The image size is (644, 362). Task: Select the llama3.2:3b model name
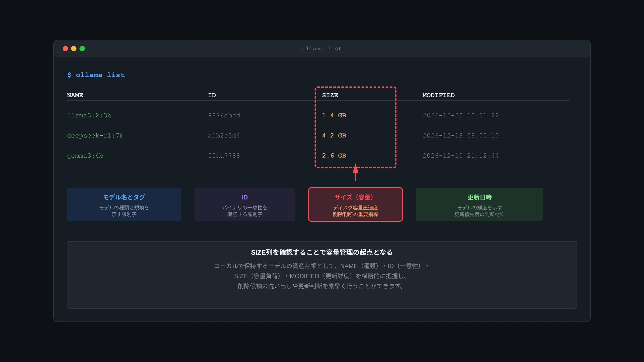[x=89, y=115]
